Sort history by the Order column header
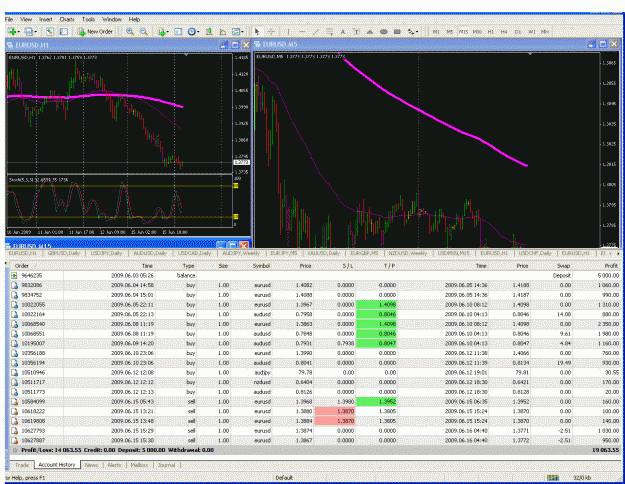625x484 pixels. 22,266
